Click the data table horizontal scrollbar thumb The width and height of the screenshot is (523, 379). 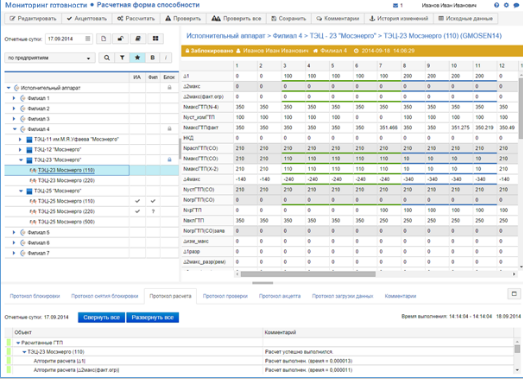(x=308, y=274)
